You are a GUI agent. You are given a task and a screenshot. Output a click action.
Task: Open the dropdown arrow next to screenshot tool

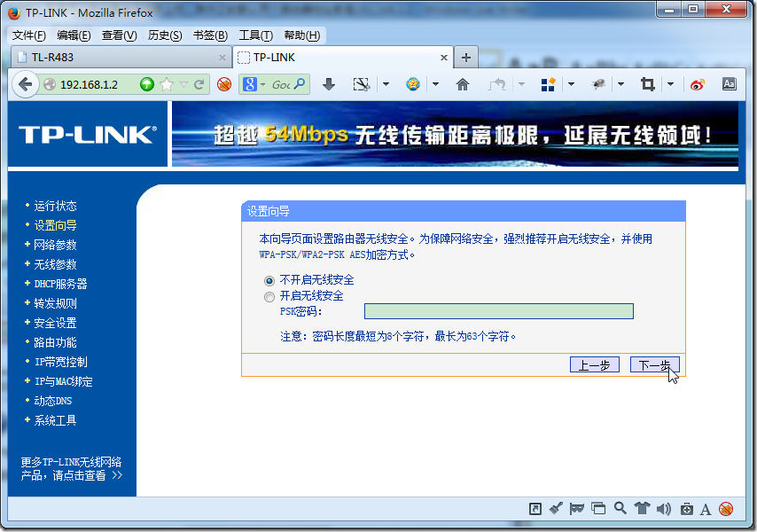(x=386, y=84)
